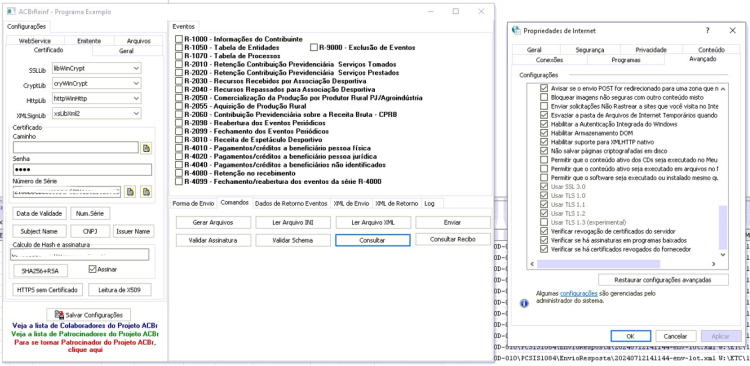This screenshot has width=750, height=366.
Task: Click OK in Propriedades de Internet
Action: [630, 336]
